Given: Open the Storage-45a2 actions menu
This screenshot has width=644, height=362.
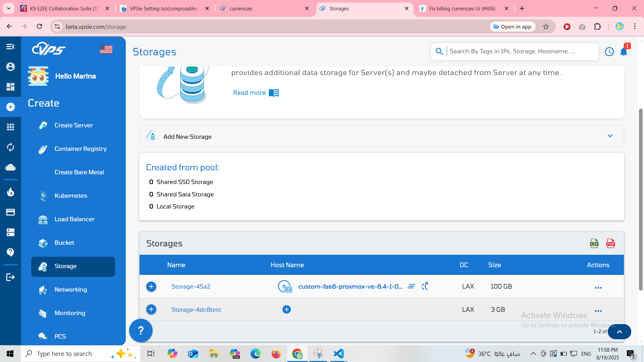Looking at the screenshot, I should (x=598, y=288).
